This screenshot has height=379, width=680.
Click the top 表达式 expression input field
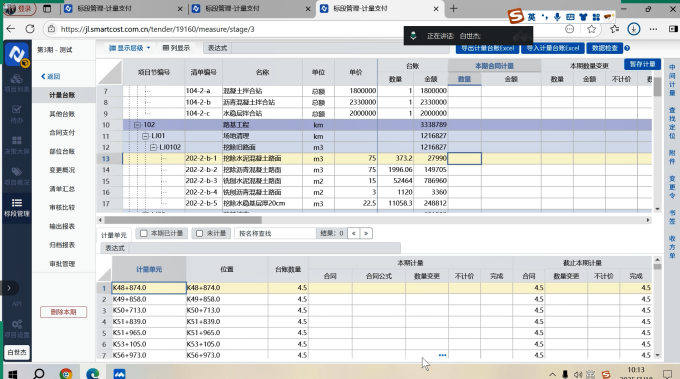coord(340,48)
